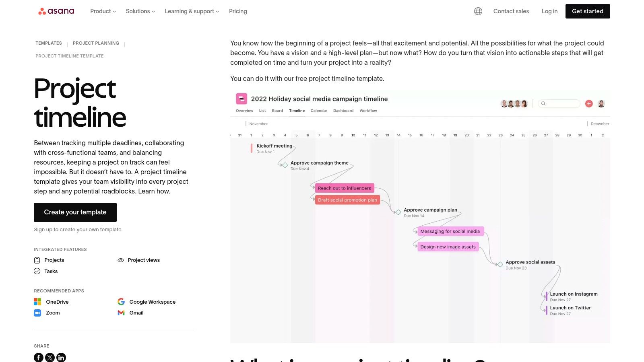This screenshot has height=362, width=644.
Task: Share the page on Facebook
Action: pos(39,357)
